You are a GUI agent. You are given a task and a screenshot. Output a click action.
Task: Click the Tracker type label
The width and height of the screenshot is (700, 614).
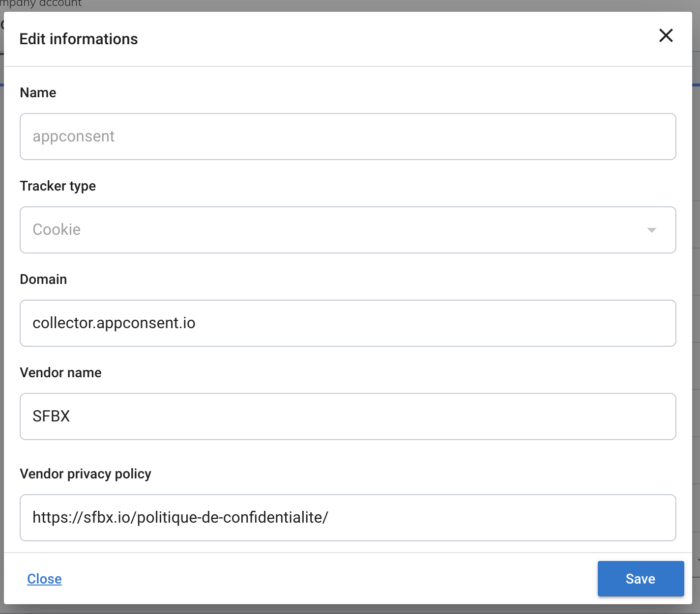tap(58, 186)
